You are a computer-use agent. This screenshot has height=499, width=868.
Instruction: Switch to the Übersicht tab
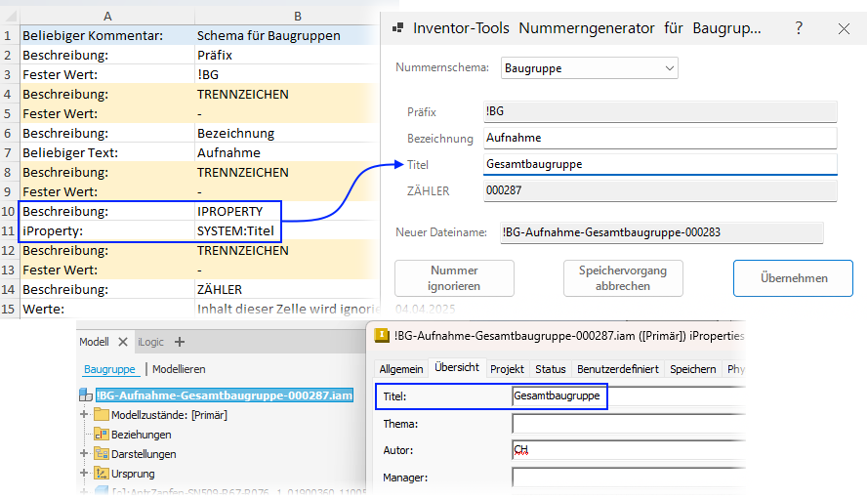[457, 367]
